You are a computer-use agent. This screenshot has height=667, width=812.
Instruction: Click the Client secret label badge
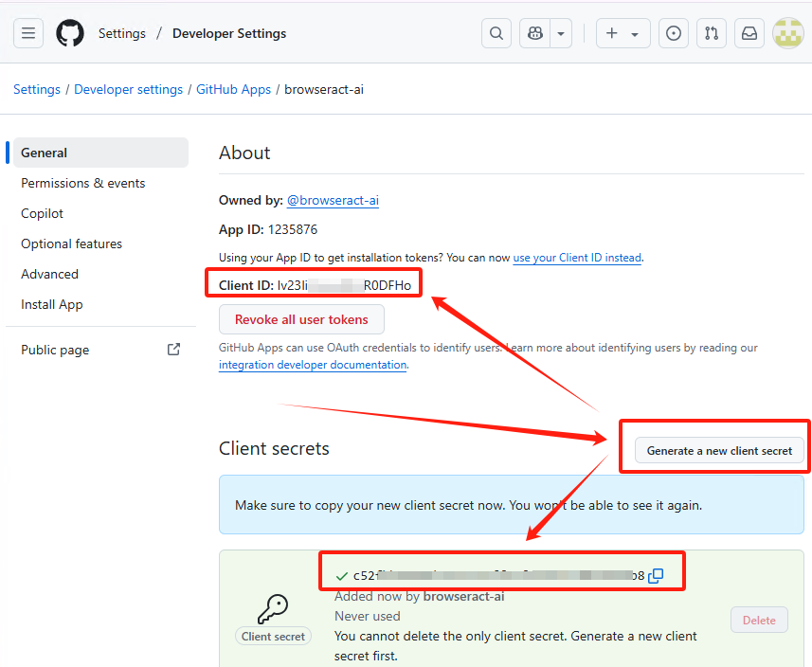pyautogui.click(x=273, y=637)
